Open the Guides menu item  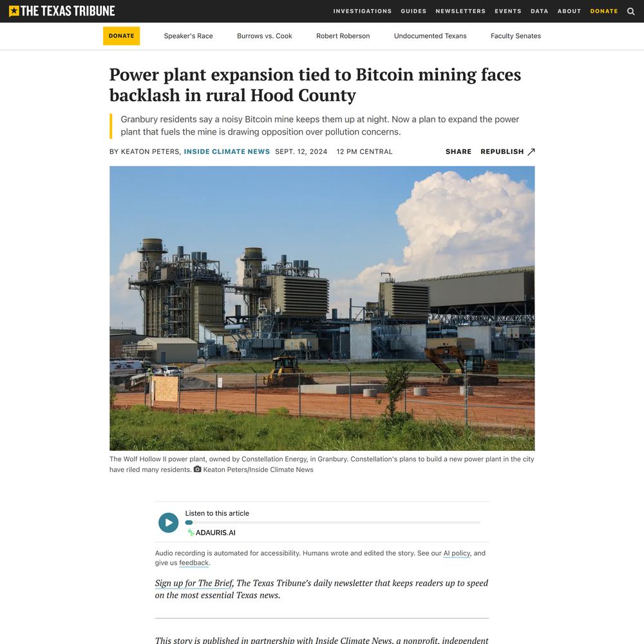tap(413, 11)
